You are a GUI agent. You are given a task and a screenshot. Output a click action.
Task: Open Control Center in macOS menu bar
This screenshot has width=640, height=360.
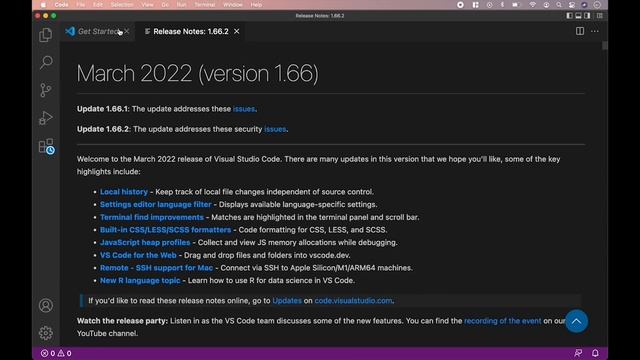[x=572, y=5]
